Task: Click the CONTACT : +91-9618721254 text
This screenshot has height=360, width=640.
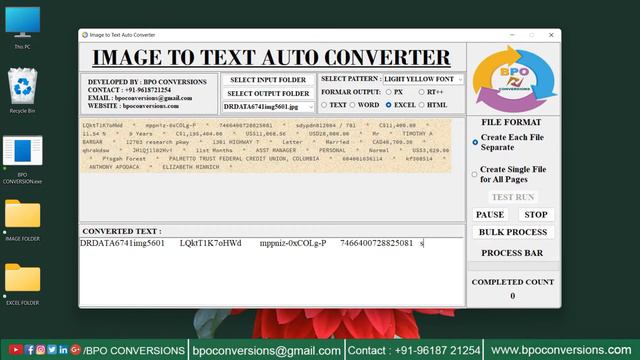Action: pyautogui.click(x=129, y=90)
